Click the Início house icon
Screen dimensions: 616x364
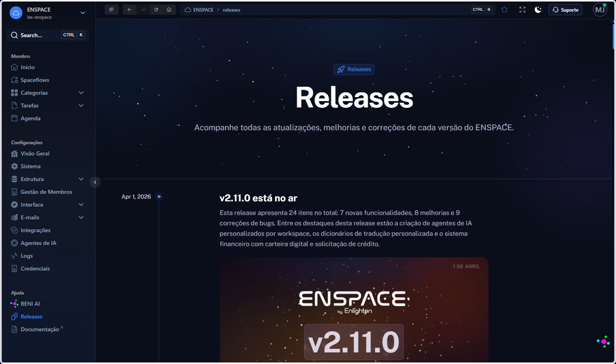tap(14, 67)
